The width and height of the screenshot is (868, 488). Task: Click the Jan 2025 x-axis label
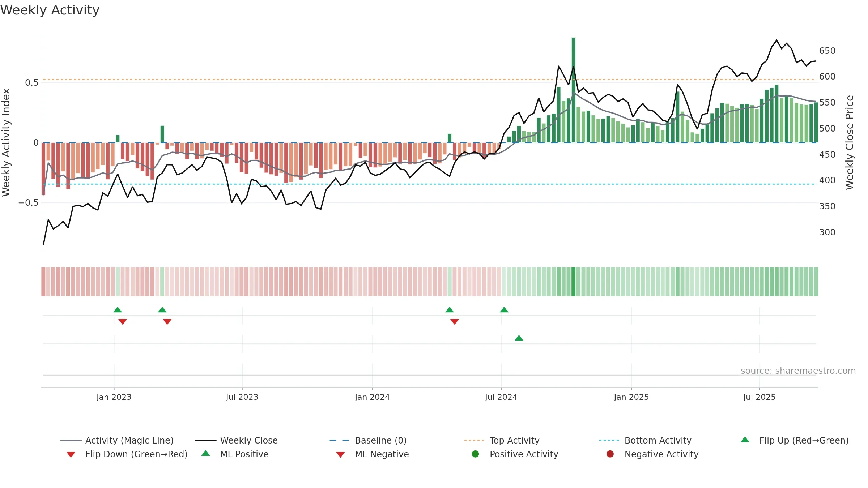(x=631, y=397)
